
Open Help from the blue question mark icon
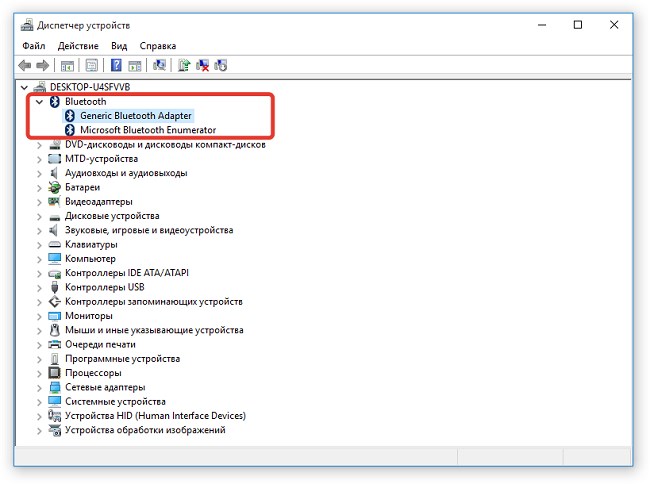[116, 65]
